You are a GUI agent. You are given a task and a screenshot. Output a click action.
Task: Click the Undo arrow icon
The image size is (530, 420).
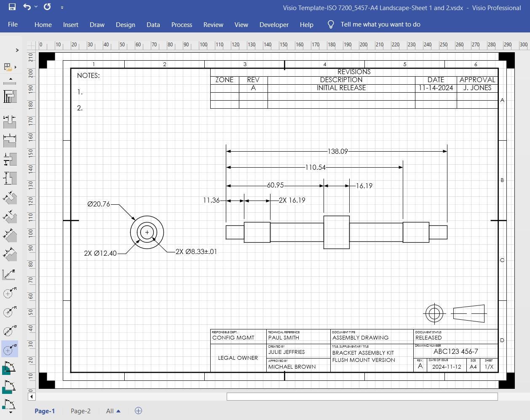point(27,7)
